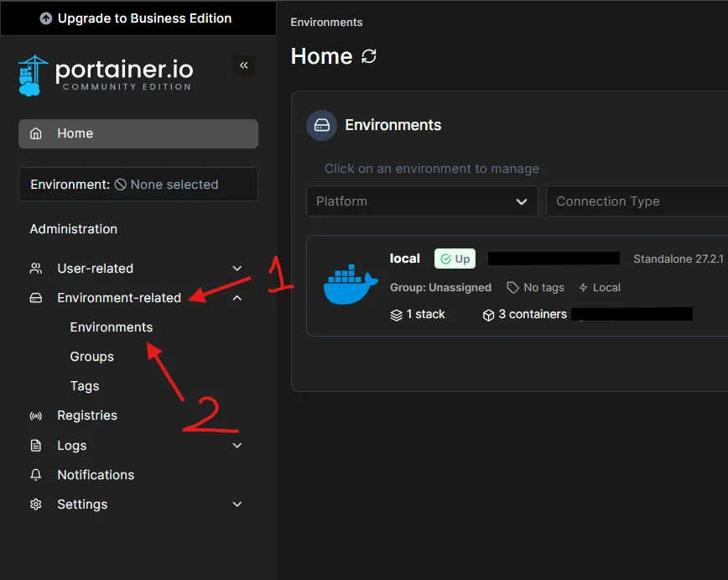Expand the Logs section chevron

click(x=237, y=446)
